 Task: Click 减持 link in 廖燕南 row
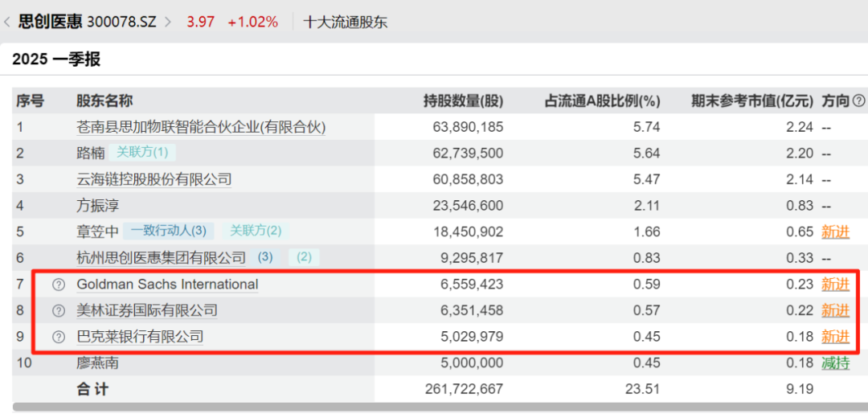(835, 363)
